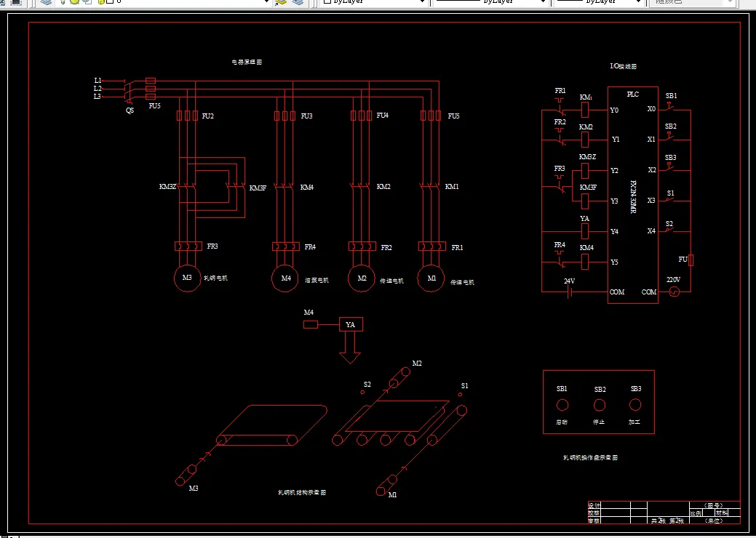Select the YA coil label at Y4
This screenshot has width=756, height=538.
coord(584,219)
